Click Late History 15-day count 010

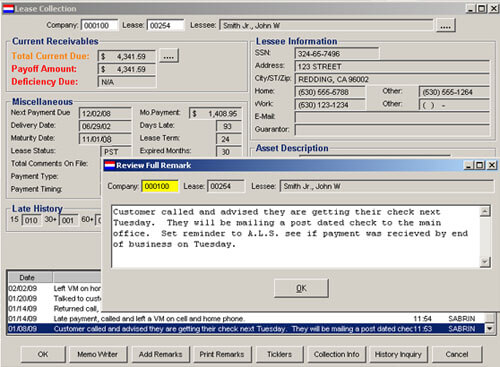point(31,220)
